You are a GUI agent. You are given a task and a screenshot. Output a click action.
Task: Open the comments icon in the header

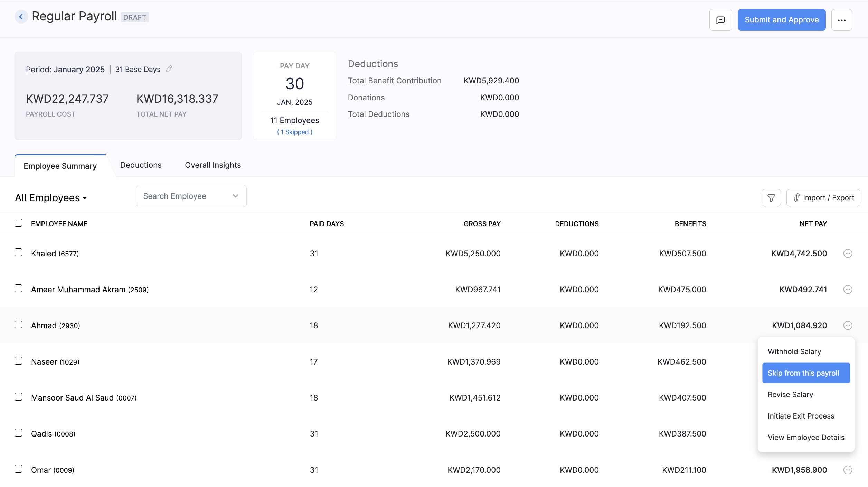coord(720,20)
